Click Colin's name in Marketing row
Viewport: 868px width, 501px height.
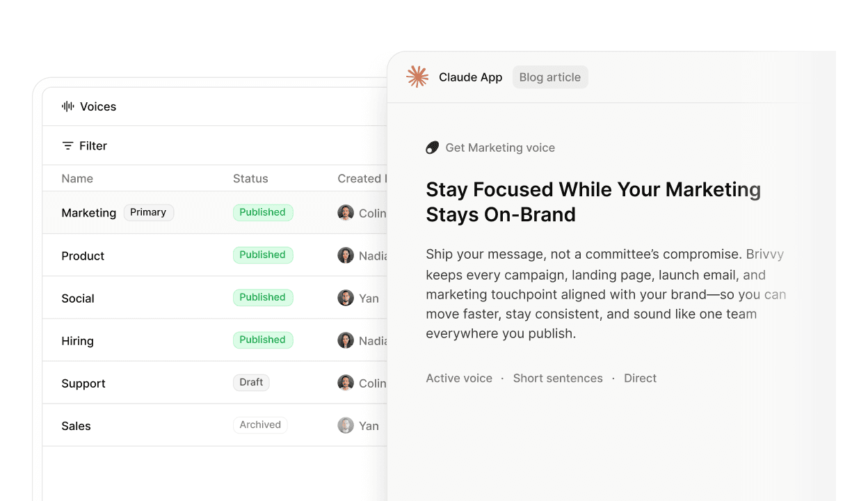coord(372,214)
